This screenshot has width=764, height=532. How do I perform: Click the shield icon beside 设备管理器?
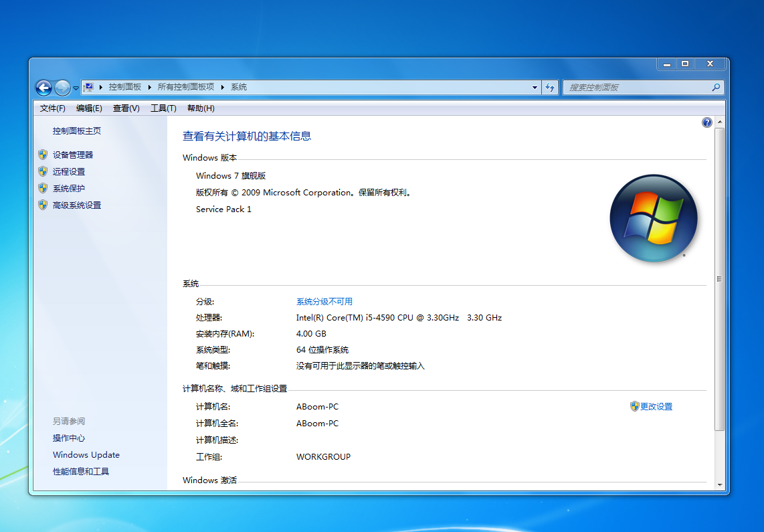coord(43,155)
